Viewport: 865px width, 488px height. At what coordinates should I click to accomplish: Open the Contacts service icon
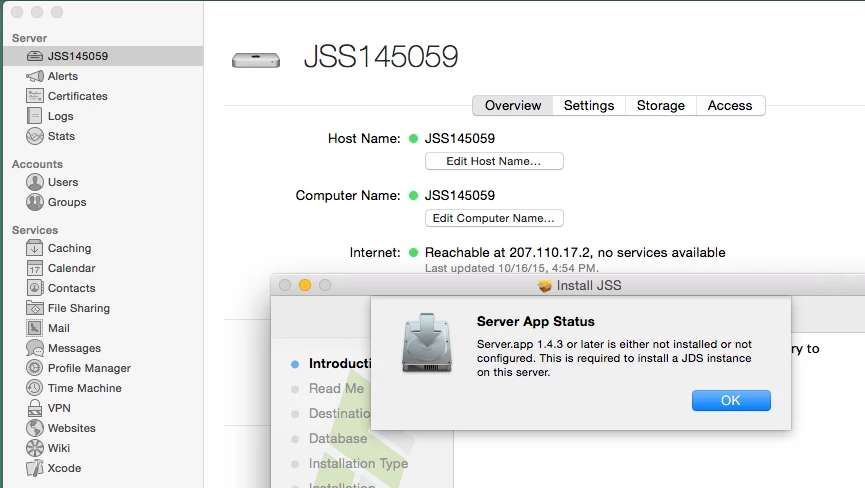(x=34, y=288)
